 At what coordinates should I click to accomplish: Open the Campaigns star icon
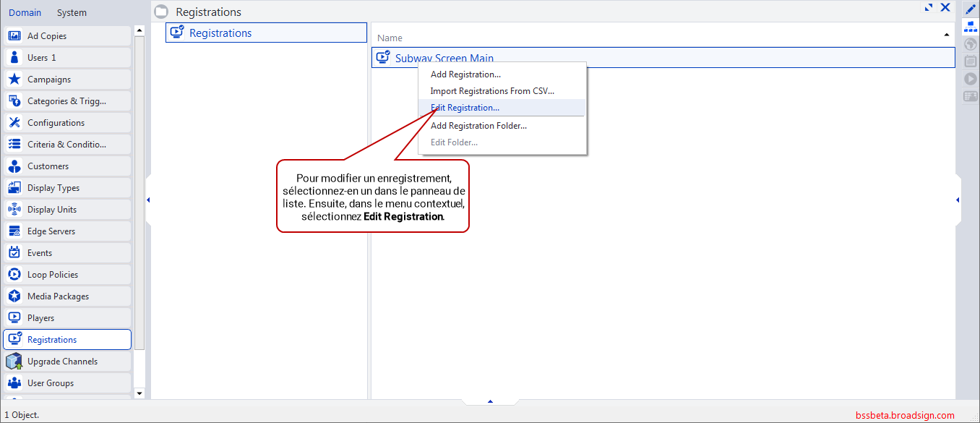pos(14,80)
